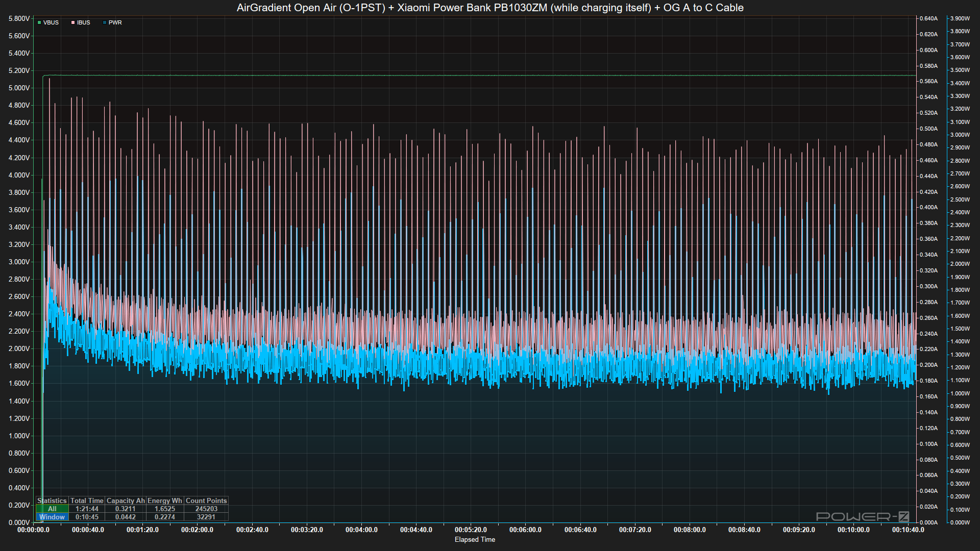Click the 1.000V voltage axis label

coord(19,436)
